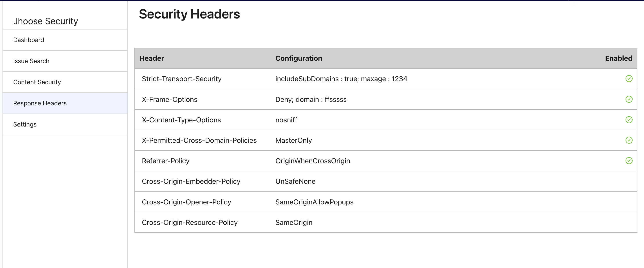
Task: Select Response Headers in sidebar
Action: point(40,103)
